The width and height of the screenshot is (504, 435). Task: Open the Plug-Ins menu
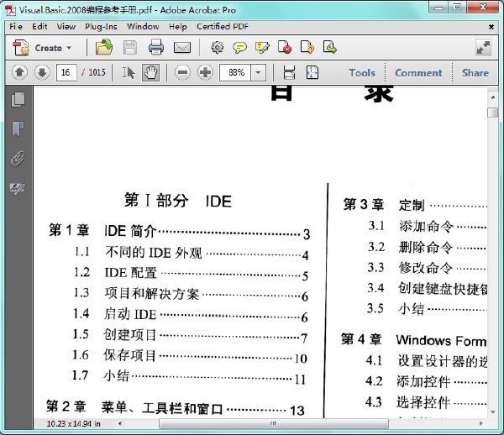click(x=101, y=26)
